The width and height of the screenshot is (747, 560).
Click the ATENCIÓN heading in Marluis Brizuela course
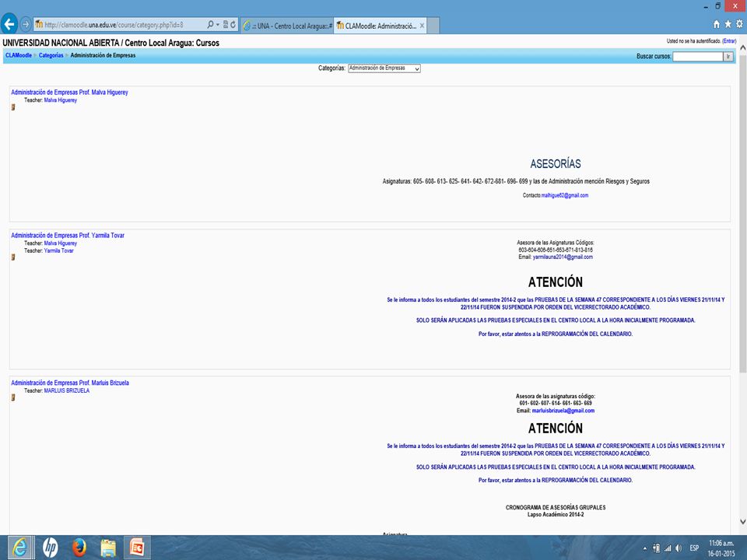pos(556,428)
